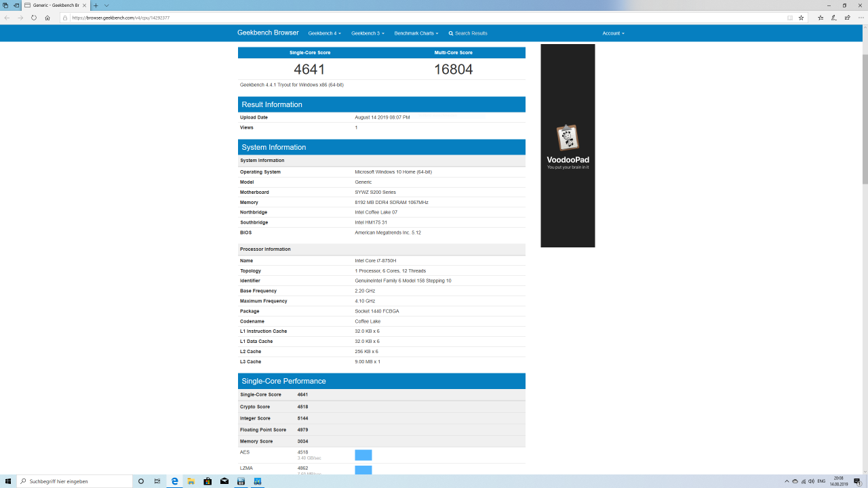Select the Generic - Geekbench Browser tab
The width and height of the screenshot is (868, 488).
(56, 5)
